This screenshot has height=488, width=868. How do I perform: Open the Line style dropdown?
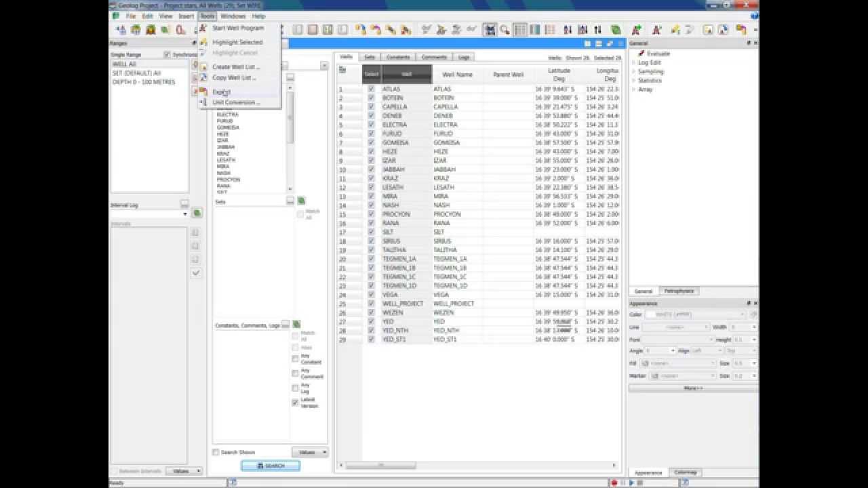click(x=675, y=327)
